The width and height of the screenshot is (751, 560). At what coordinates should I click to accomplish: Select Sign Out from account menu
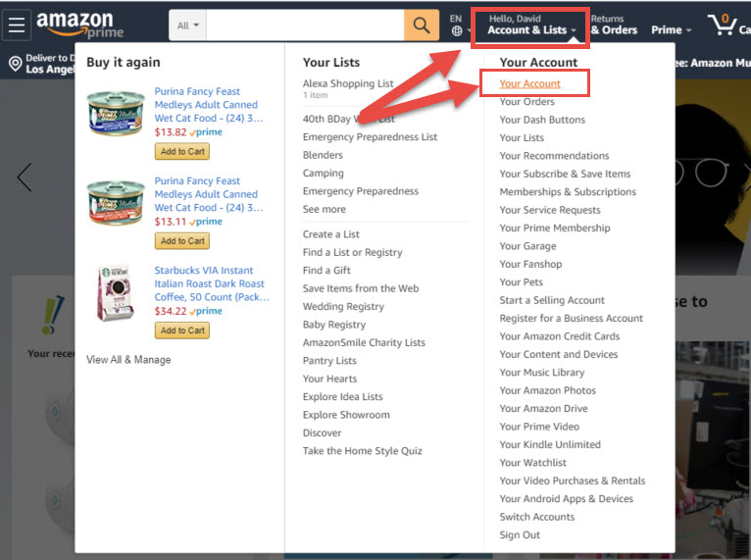pyautogui.click(x=520, y=535)
